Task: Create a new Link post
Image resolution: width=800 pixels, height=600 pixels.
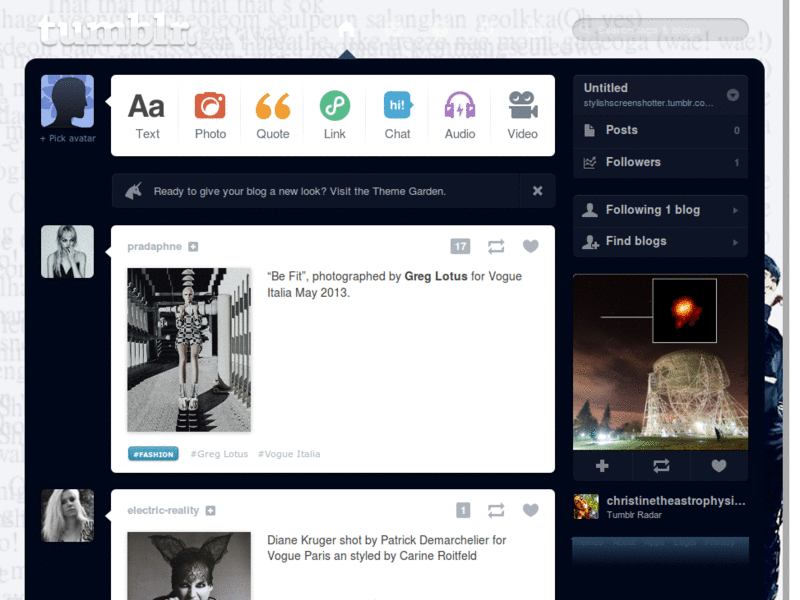Action: tap(335, 116)
